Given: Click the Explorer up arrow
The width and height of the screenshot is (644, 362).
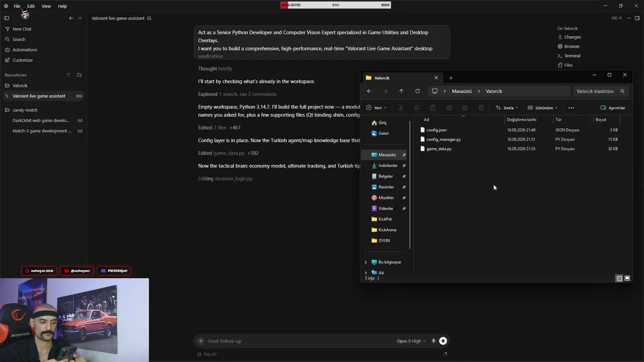Looking at the screenshot, I should [401, 91].
